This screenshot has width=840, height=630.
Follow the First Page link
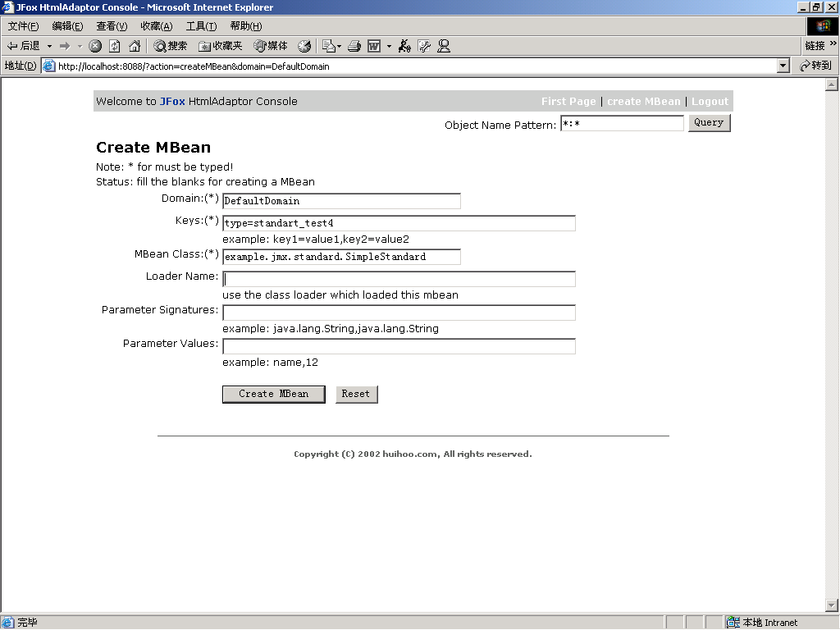(x=568, y=101)
